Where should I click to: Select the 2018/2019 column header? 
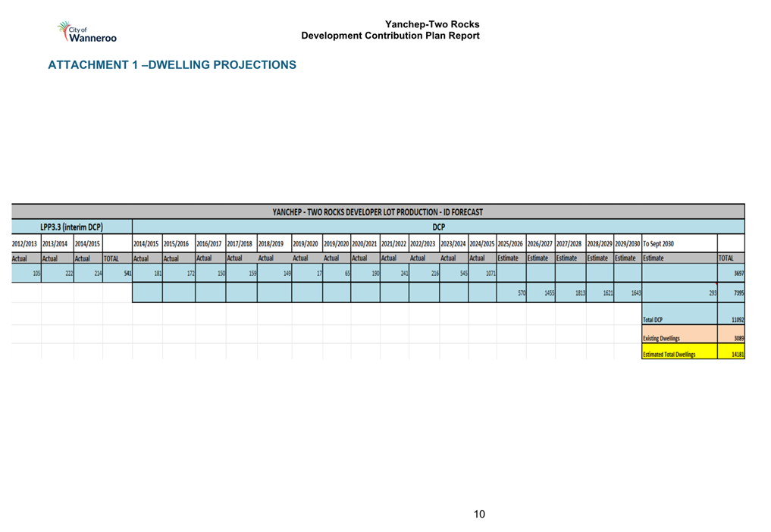[x=271, y=243]
